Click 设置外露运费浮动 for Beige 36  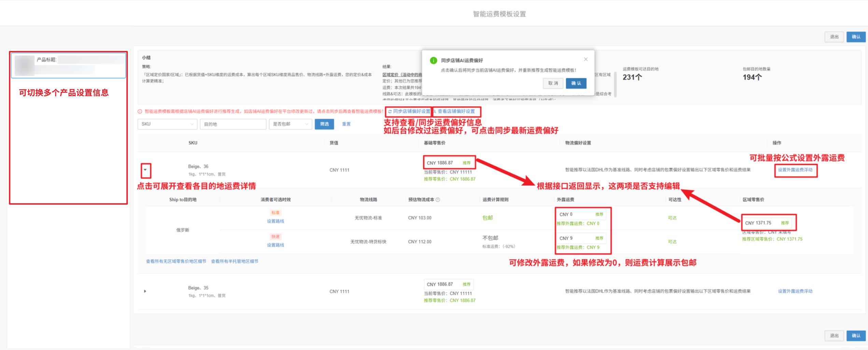click(x=795, y=170)
